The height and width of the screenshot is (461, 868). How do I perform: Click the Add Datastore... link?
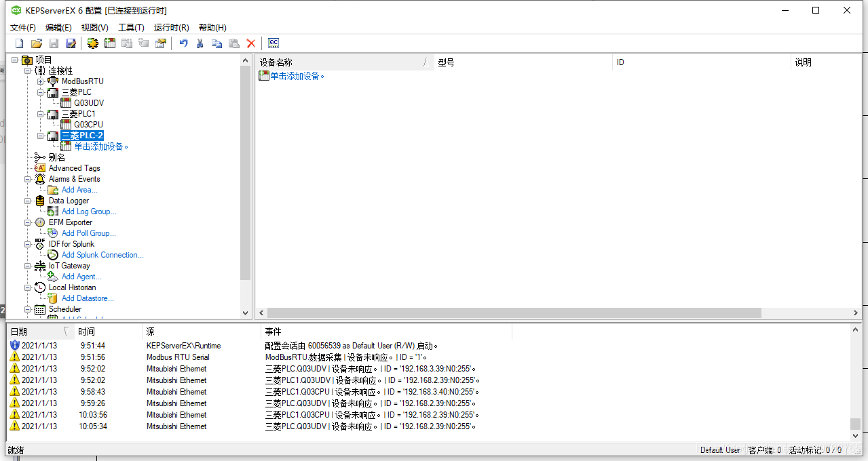(x=88, y=298)
